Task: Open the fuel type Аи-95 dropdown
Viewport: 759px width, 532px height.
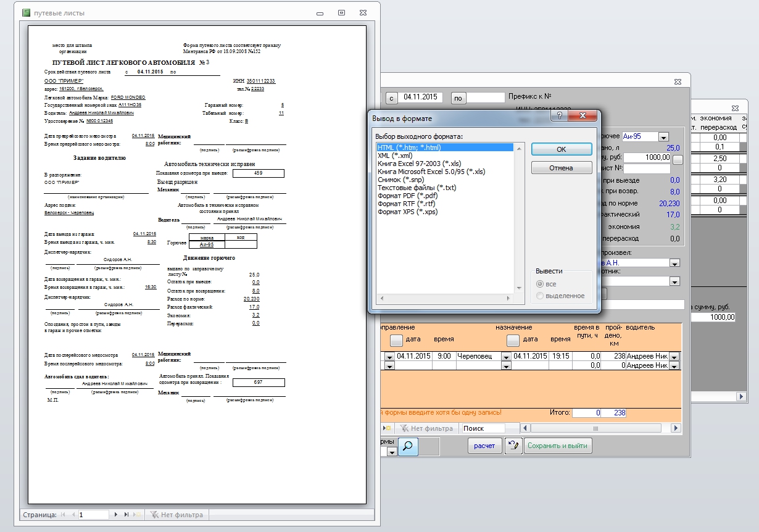Action: 663,136
